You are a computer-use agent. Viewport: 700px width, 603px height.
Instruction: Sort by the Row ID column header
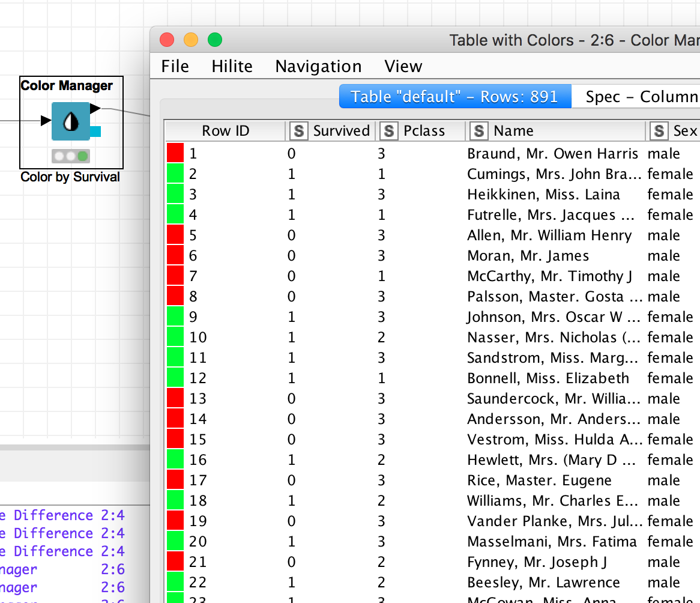click(226, 131)
